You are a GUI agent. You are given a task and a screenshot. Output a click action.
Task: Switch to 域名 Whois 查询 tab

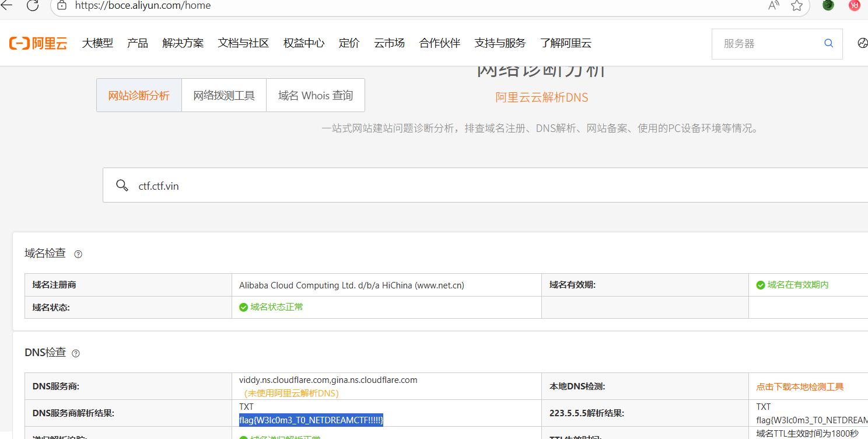tap(316, 95)
